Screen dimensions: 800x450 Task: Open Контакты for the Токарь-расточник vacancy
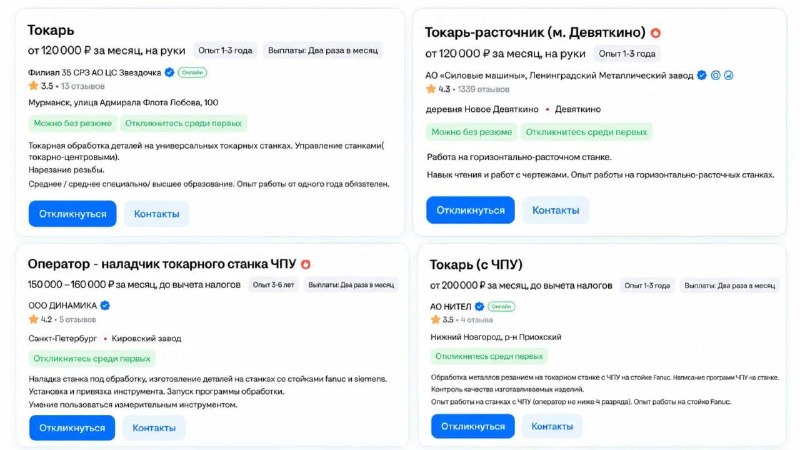click(x=556, y=210)
